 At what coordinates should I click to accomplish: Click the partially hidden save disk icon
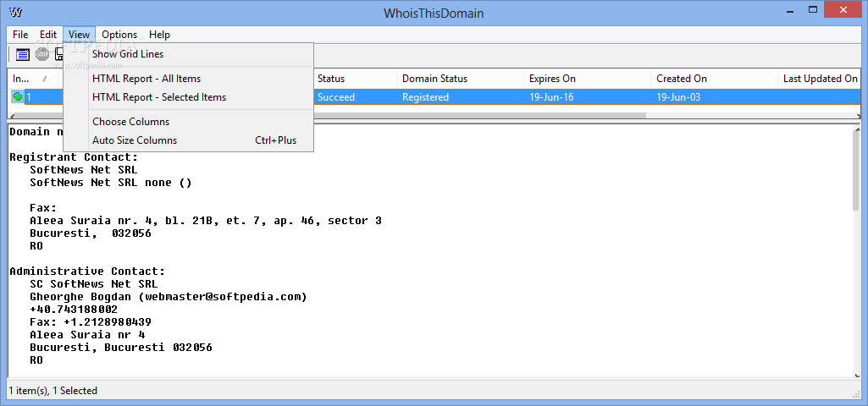58,54
